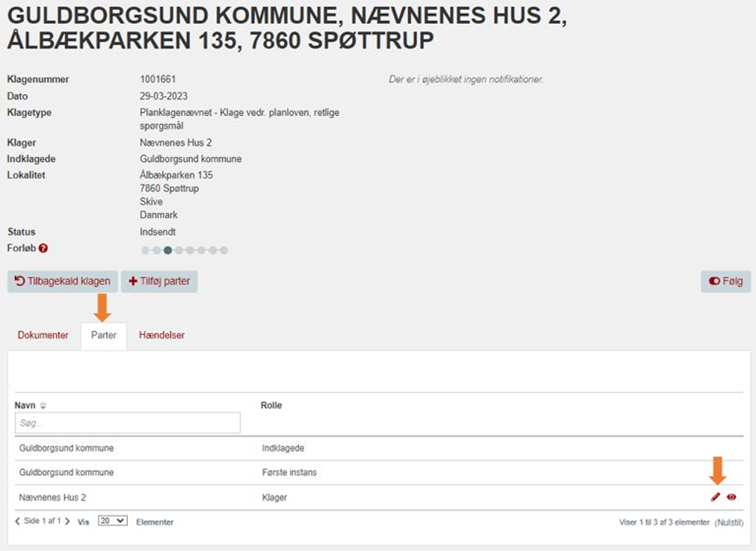This screenshot has height=551, width=756.
Task: Select the Parter tab
Action: click(104, 335)
